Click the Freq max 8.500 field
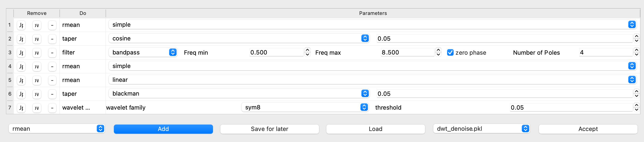The image size is (644, 142). (x=408, y=52)
